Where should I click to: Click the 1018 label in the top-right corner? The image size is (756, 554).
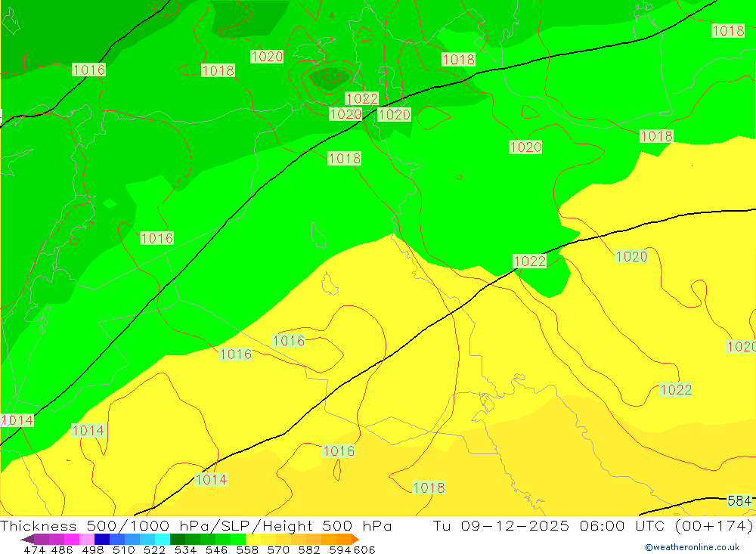coord(728,31)
